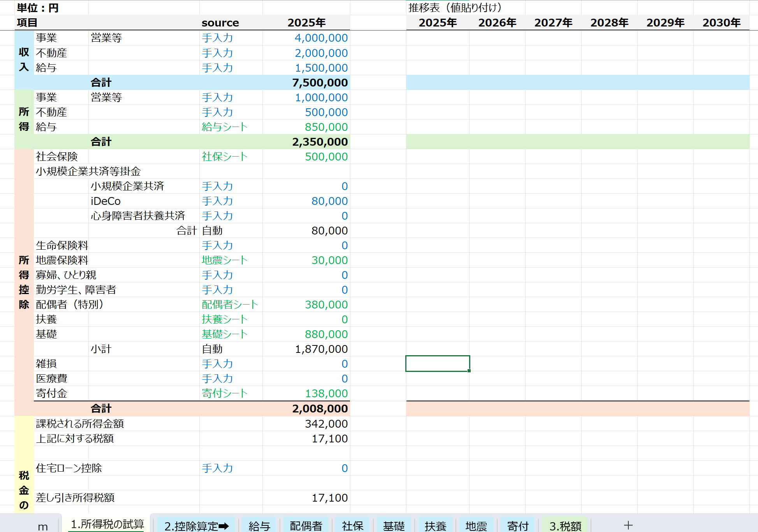758x532 pixels.
Task: Select the 3.税額 sheet tab
Action: 565,526
